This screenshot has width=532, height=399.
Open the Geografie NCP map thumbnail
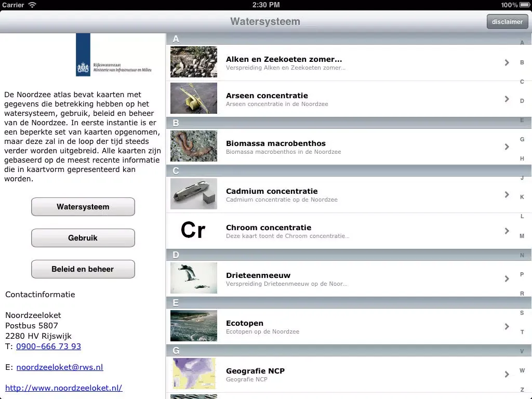(x=194, y=374)
